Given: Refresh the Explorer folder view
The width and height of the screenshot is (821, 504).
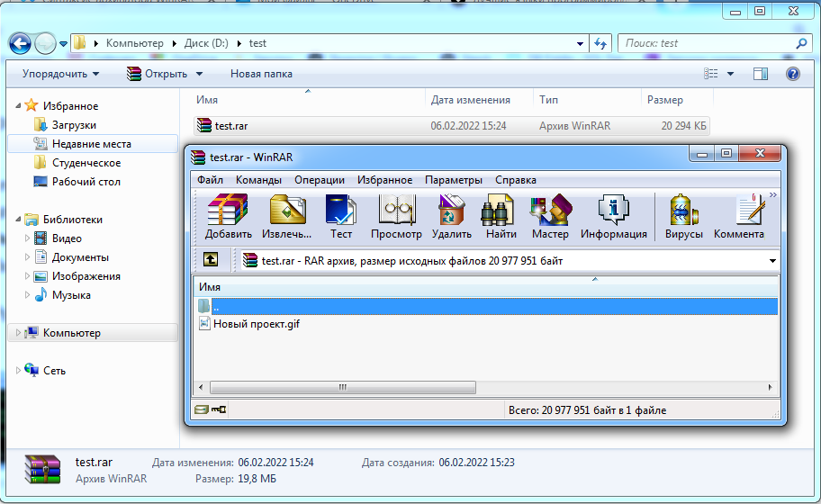Looking at the screenshot, I should click(600, 44).
